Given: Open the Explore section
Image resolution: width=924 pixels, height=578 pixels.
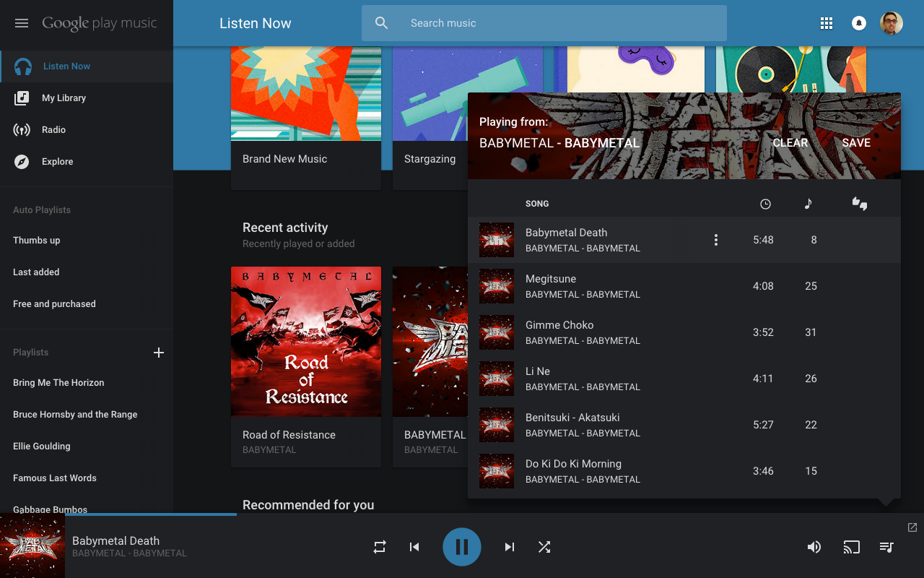Looking at the screenshot, I should pos(87,162).
